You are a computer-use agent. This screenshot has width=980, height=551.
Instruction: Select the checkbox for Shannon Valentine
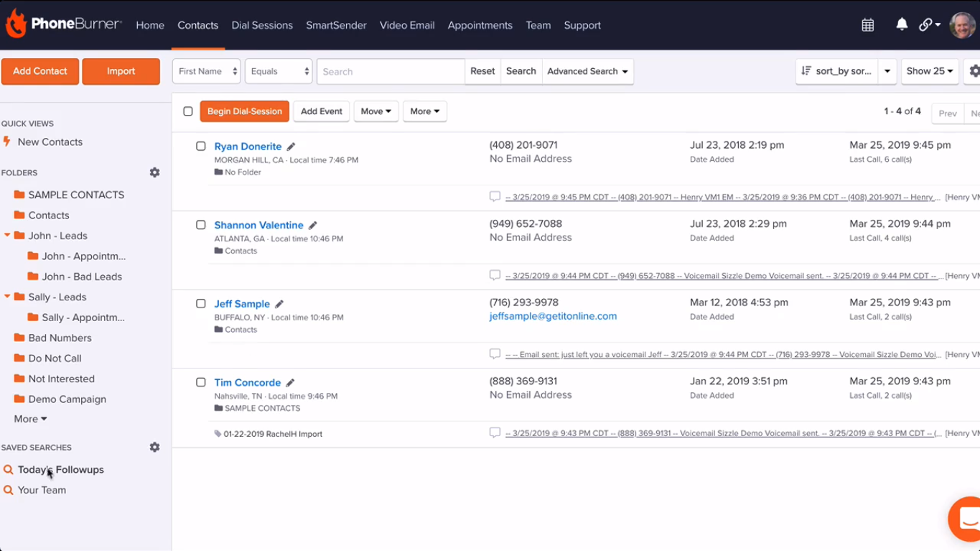tap(201, 225)
